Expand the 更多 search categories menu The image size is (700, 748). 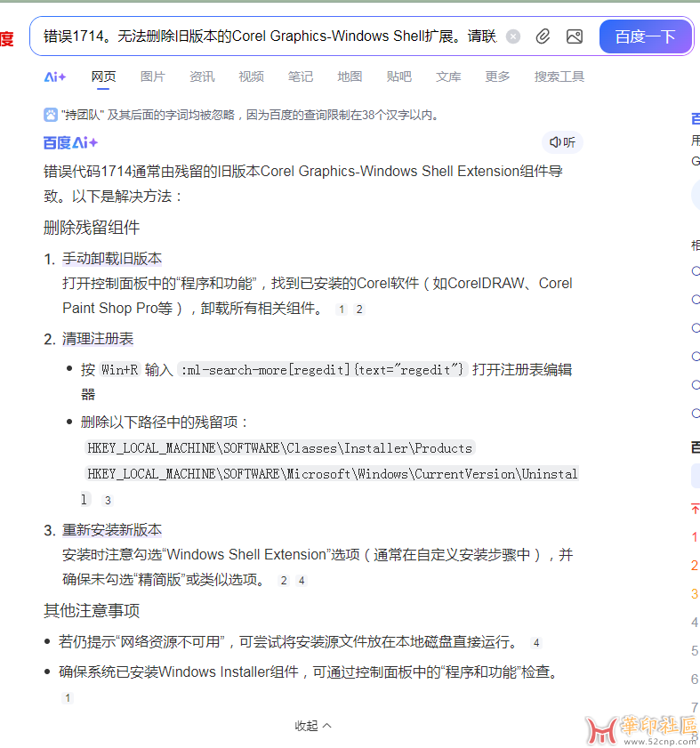pos(497,77)
